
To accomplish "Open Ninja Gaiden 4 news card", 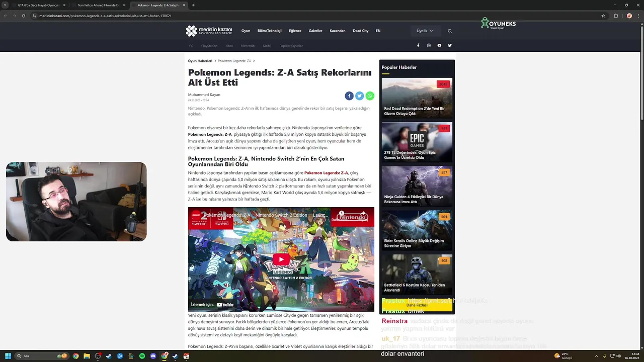I will [417, 186].
